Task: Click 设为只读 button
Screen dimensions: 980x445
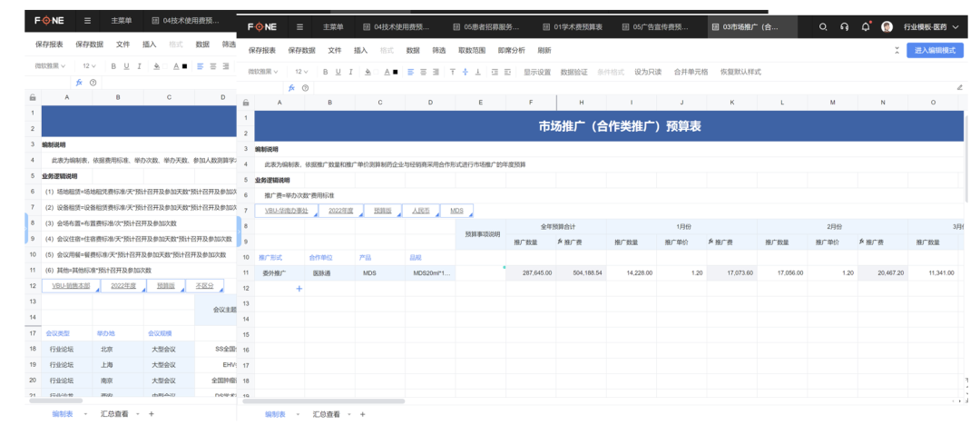Action: [x=648, y=72]
